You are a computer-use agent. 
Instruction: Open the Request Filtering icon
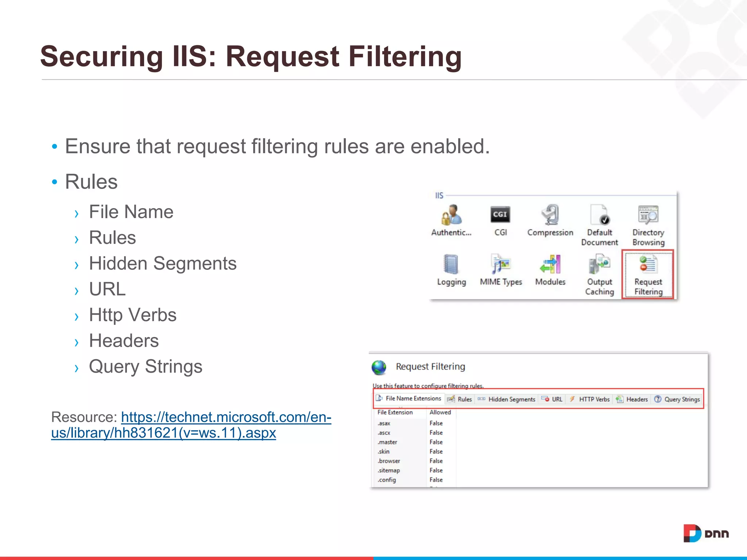648,275
